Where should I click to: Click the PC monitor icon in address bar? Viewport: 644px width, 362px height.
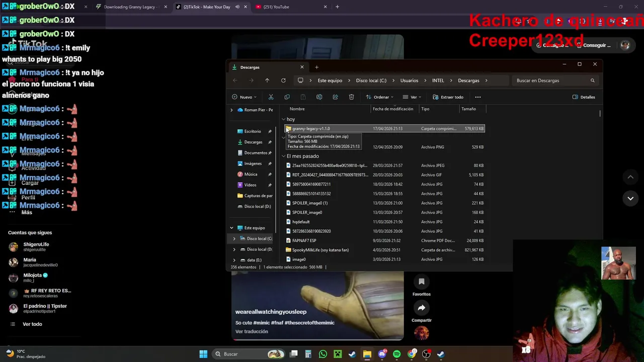(300, 80)
